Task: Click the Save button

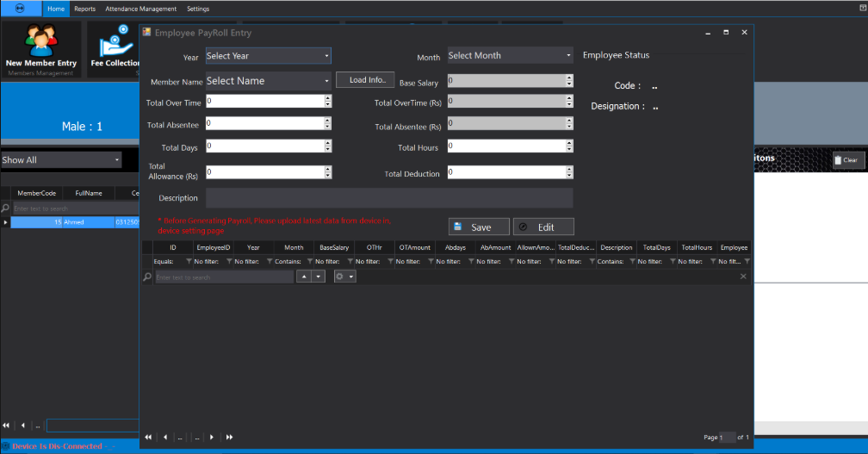Action: (x=479, y=227)
